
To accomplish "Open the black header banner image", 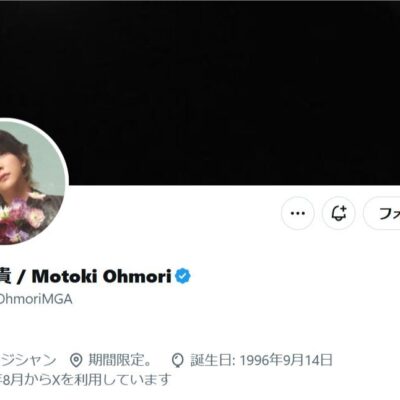I will pos(200,93).
